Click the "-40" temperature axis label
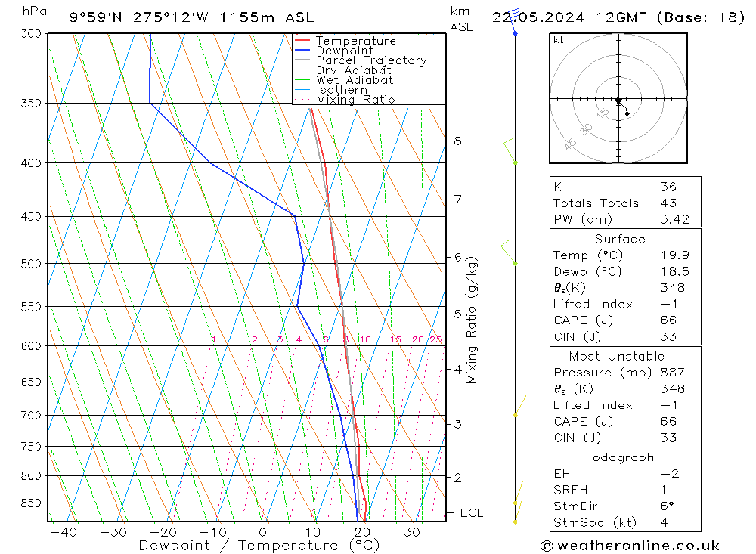This screenshot has width=756, height=554. [x=64, y=532]
